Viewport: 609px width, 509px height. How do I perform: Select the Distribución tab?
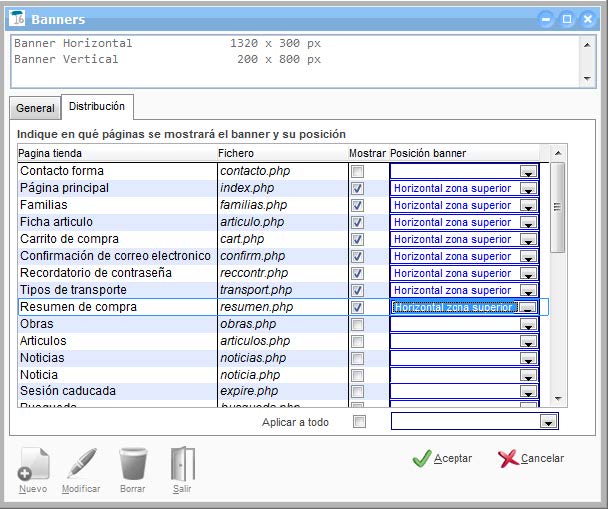97,106
